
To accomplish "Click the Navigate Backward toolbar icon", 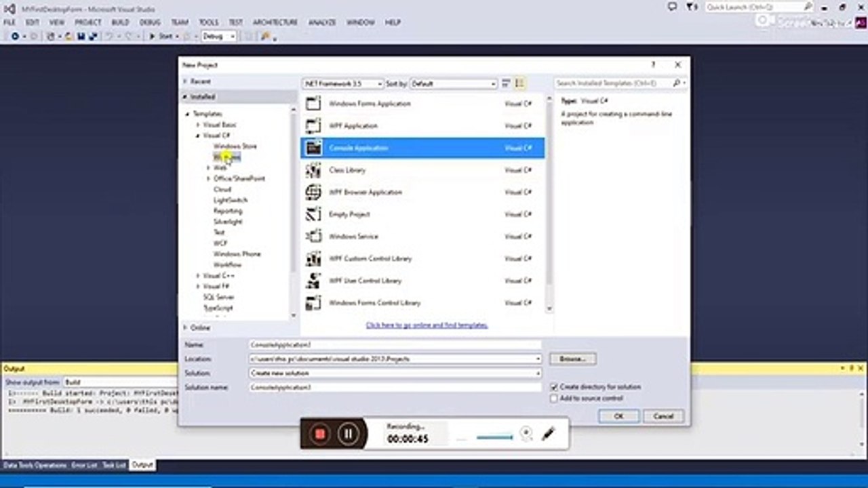I will click(15, 36).
